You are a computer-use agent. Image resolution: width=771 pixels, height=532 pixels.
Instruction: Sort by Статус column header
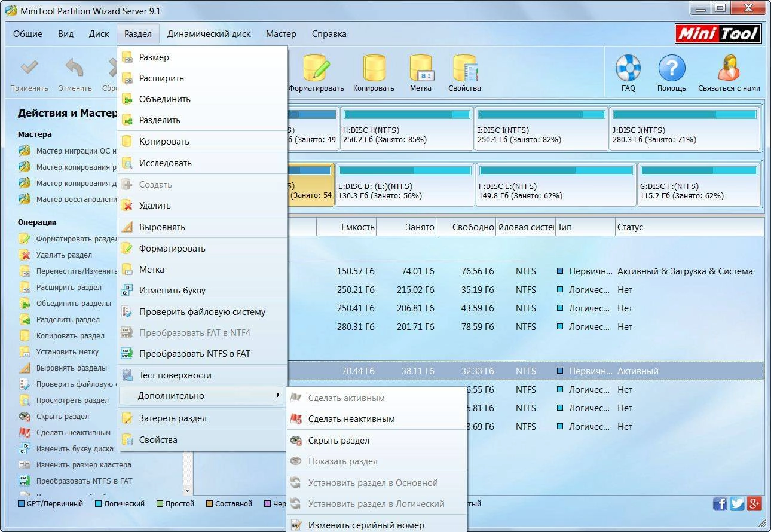pyautogui.click(x=690, y=227)
